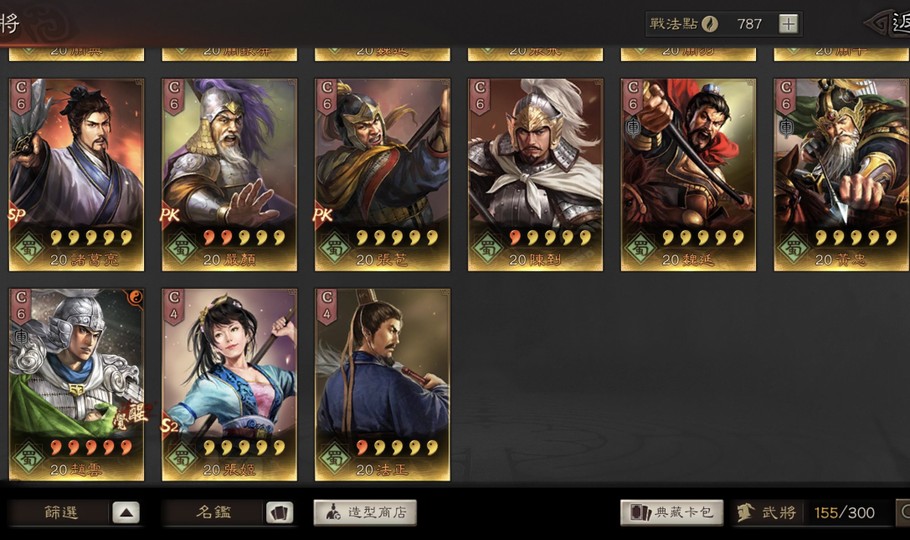Viewport: 910px width, 540px height.
Task: Click the 返回 back arrow at top right
Action: (x=888, y=24)
